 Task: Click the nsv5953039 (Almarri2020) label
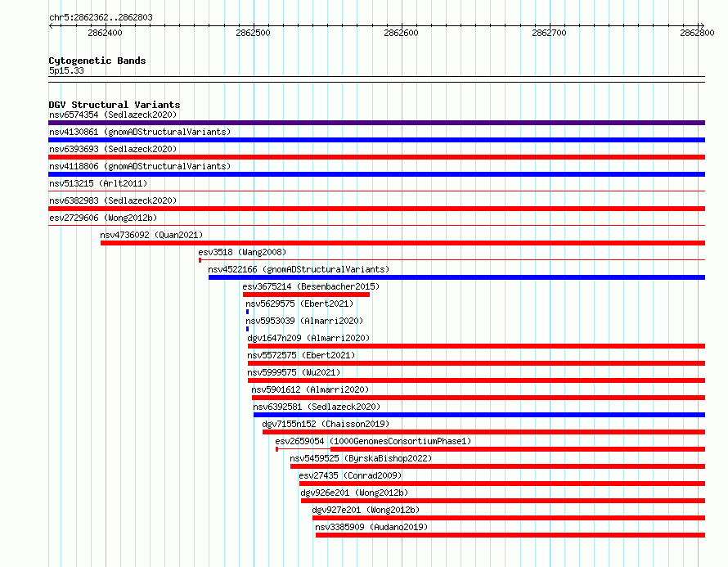pyautogui.click(x=304, y=321)
